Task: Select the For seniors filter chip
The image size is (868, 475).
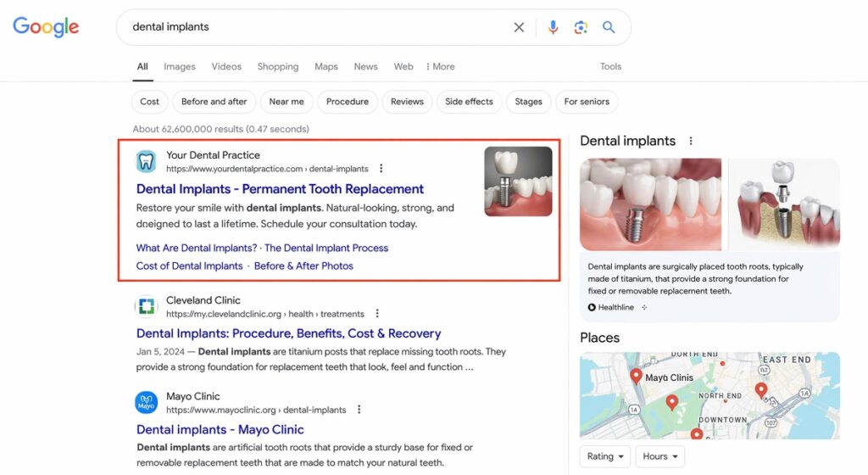Action: 587,102
